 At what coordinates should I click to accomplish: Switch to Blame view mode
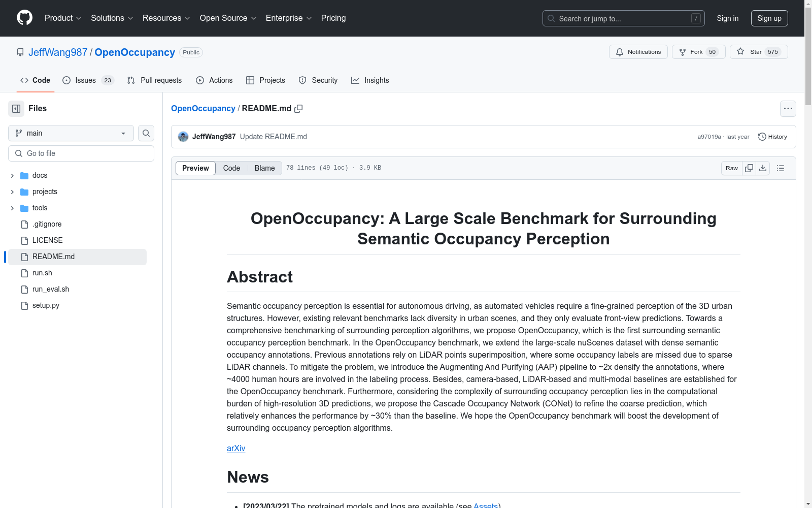click(264, 168)
